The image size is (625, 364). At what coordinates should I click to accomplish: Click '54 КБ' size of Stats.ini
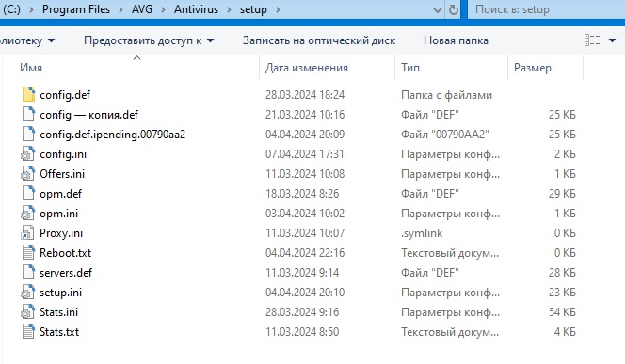click(562, 312)
